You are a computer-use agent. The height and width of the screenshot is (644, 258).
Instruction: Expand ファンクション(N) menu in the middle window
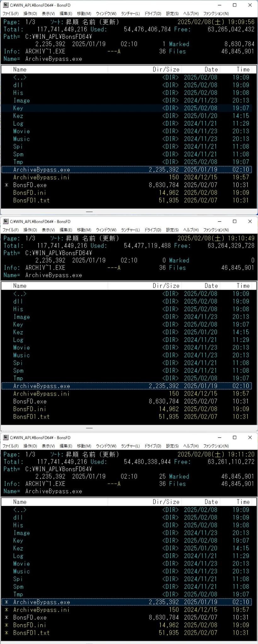point(216,230)
